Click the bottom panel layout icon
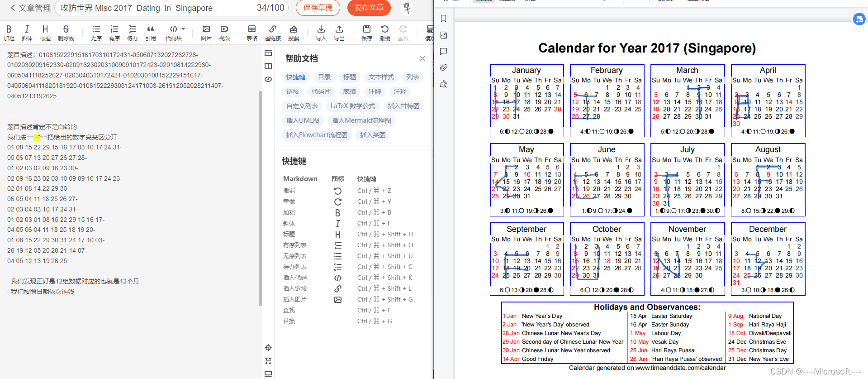The image size is (868, 379). pos(268,374)
